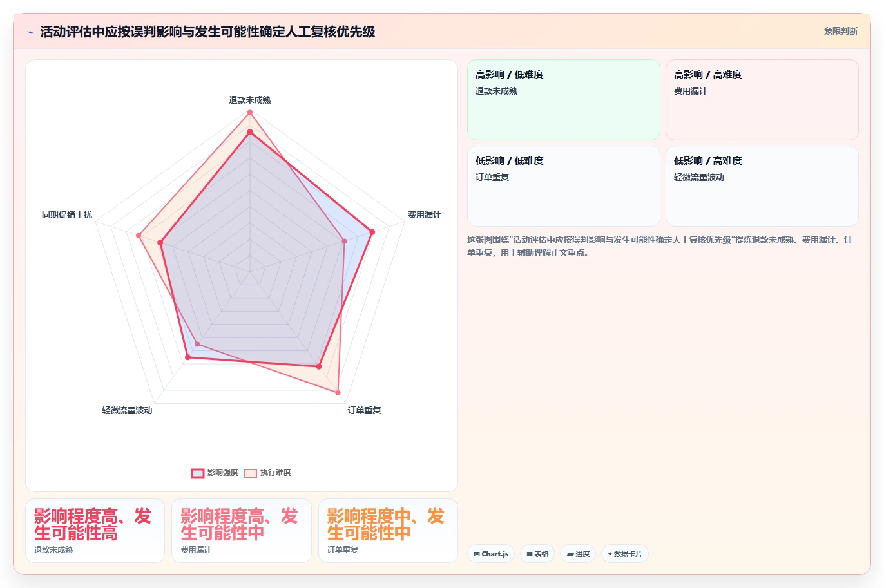Click the 同期促销干扰 radar axis label

(67, 214)
